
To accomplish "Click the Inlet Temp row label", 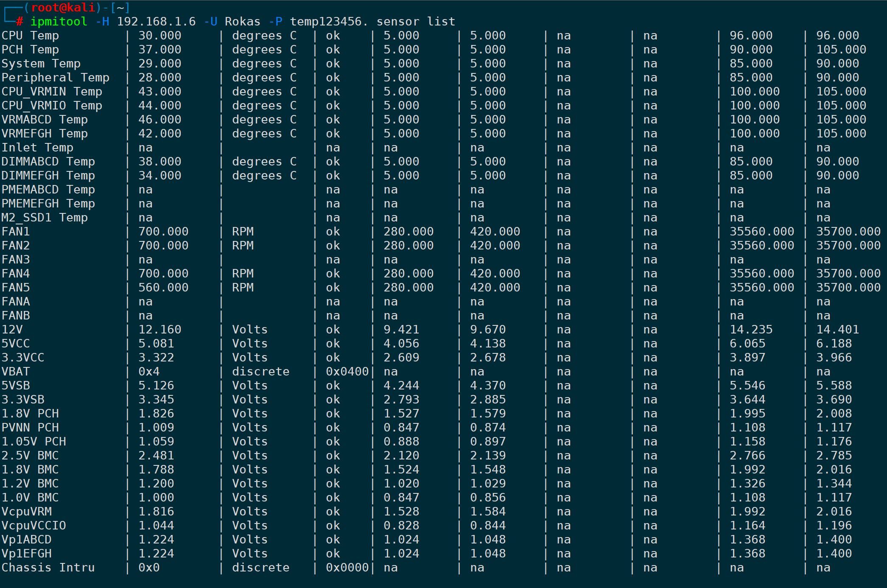I will [37, 148].
